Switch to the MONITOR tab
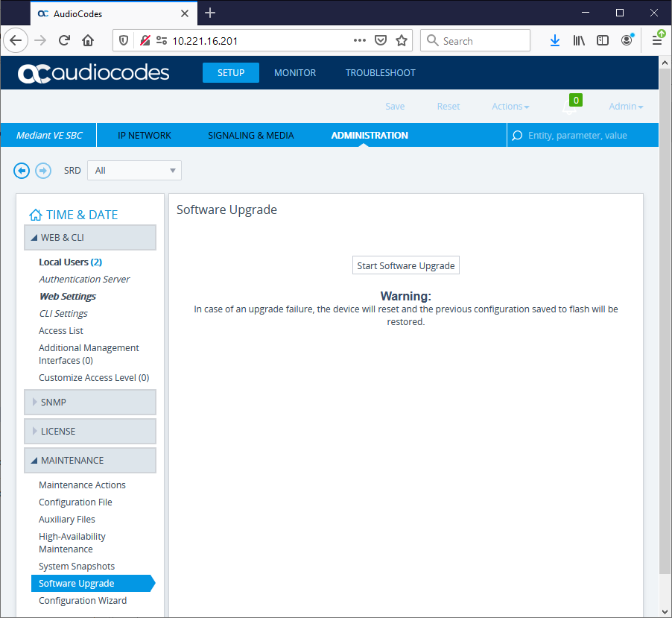This screenshot has width=672, height=618. 295,72
